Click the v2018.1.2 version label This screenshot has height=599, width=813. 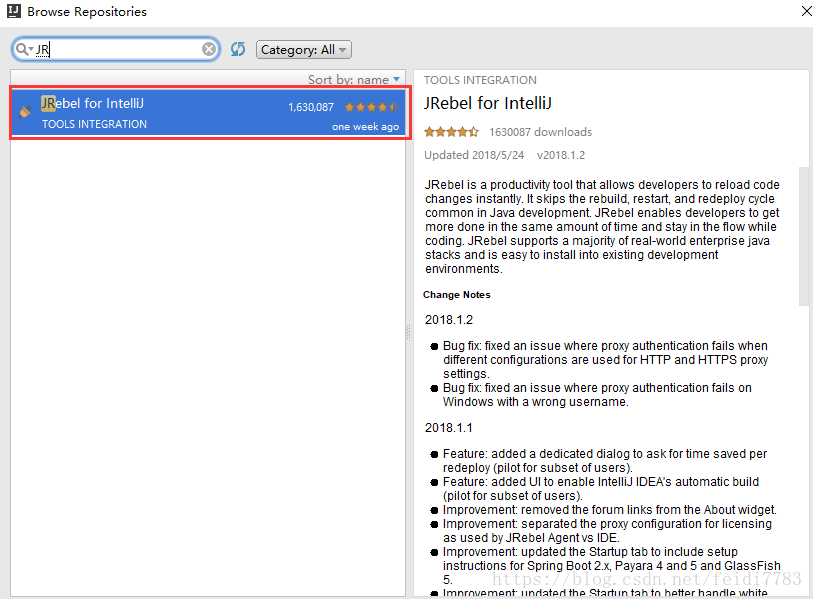[561, 155]
